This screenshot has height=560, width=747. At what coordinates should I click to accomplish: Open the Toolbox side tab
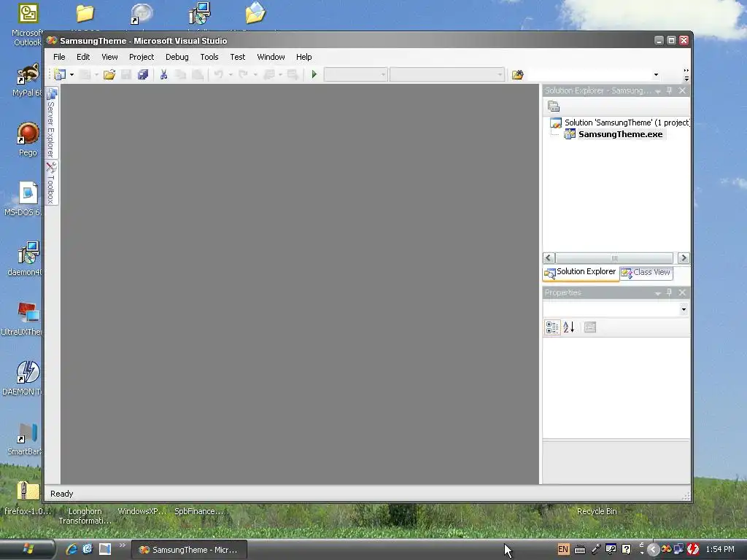pyautogui.click(x=52, y=183)
